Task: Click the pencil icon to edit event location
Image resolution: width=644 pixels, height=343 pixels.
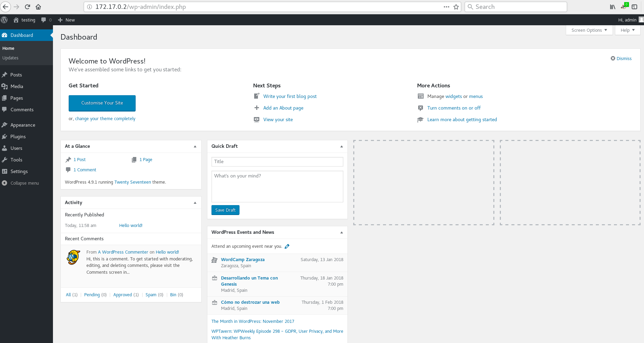Action: pos(287,246)
